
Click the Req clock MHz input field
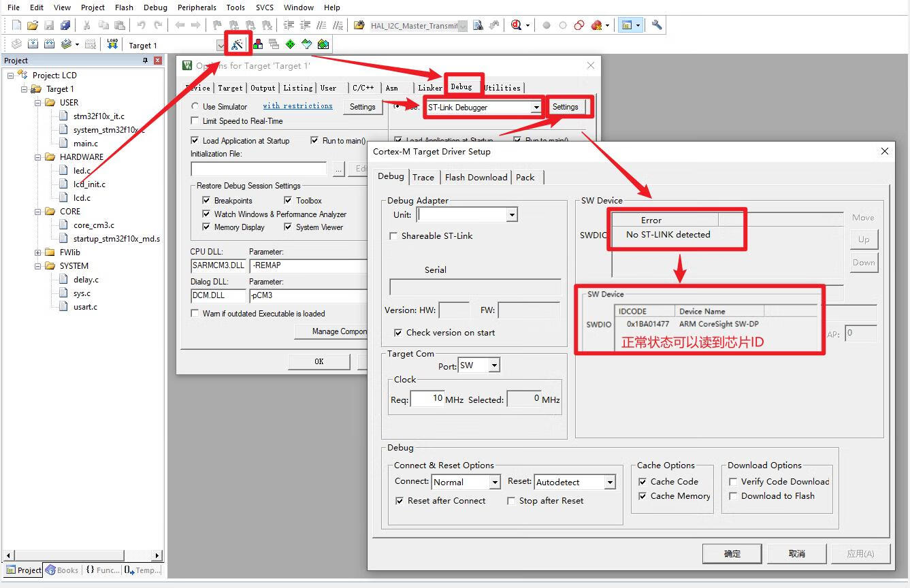coord(427,399)
